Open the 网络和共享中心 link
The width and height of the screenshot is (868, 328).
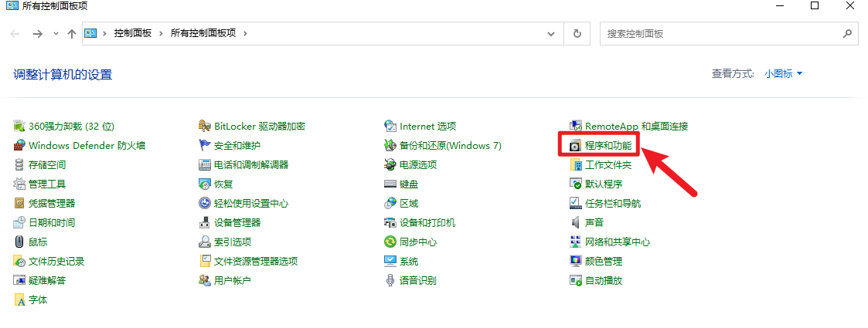pos(617,242)
